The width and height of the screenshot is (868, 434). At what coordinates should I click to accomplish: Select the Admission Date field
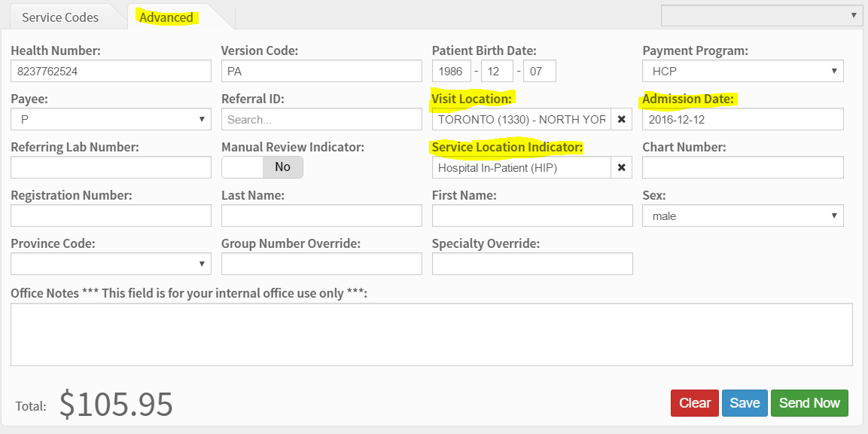[742, 119]
